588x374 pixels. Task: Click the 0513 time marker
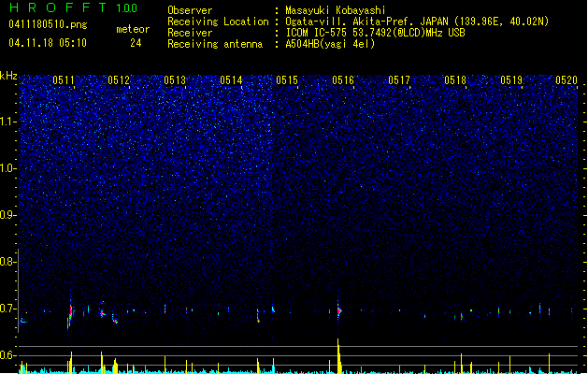(175, 80)
